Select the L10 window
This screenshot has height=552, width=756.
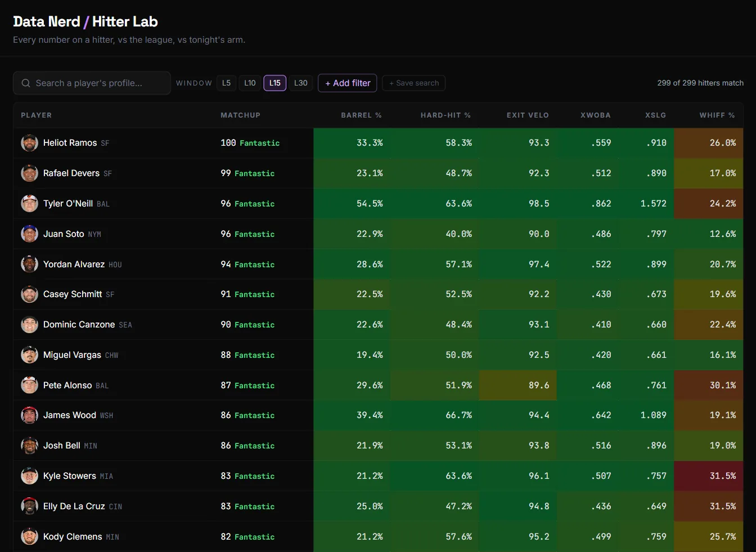pos(250,83)
